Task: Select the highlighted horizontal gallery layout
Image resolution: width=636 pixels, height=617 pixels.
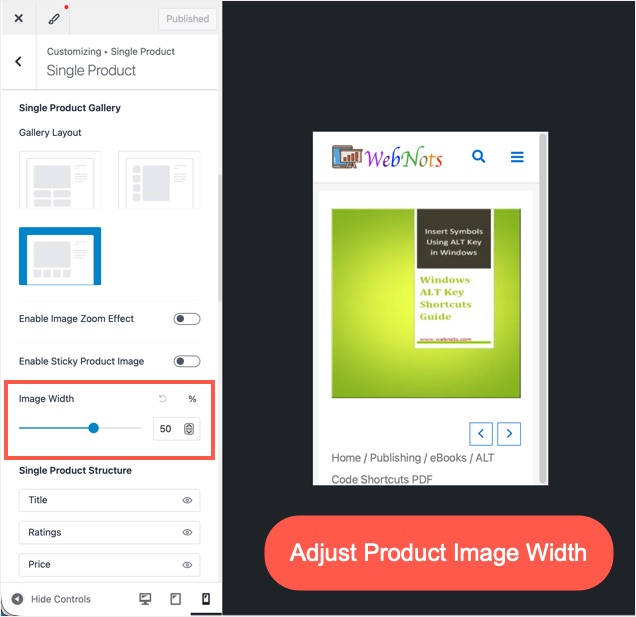Action: tap(60, 256)
